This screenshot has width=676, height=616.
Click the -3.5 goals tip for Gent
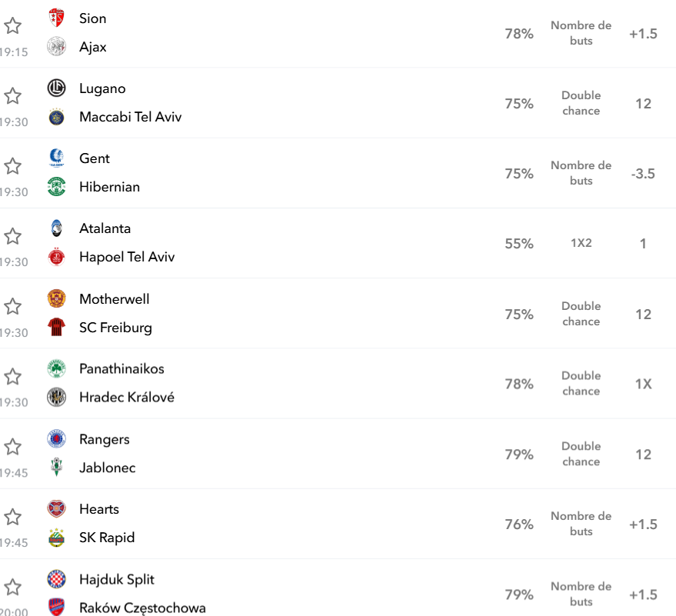[x=643, y=173]
